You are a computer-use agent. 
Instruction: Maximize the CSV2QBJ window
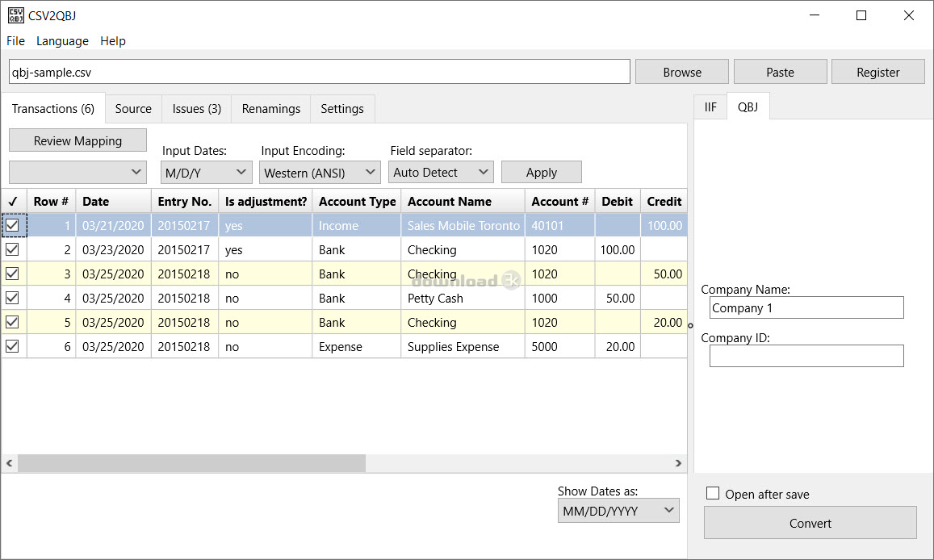coord(861,15)
